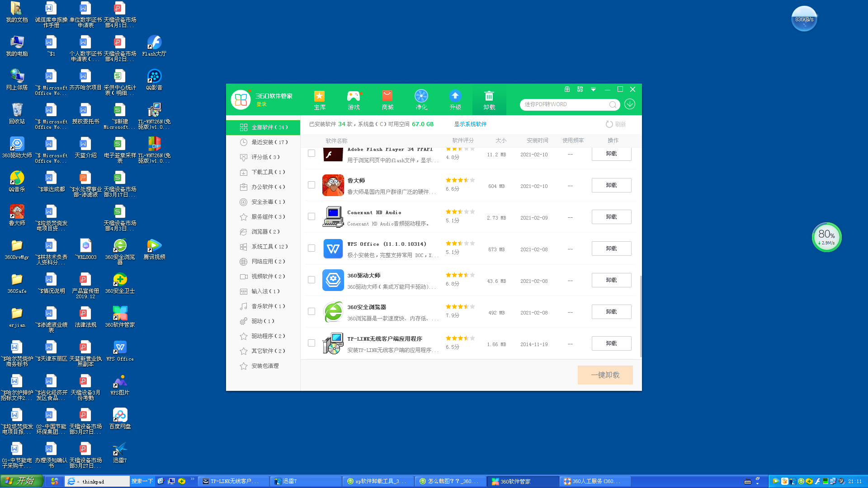Click the 卸载 icon in toolbar
The height and width of the screenshot is (488, 868).
[x=488, y=99]
